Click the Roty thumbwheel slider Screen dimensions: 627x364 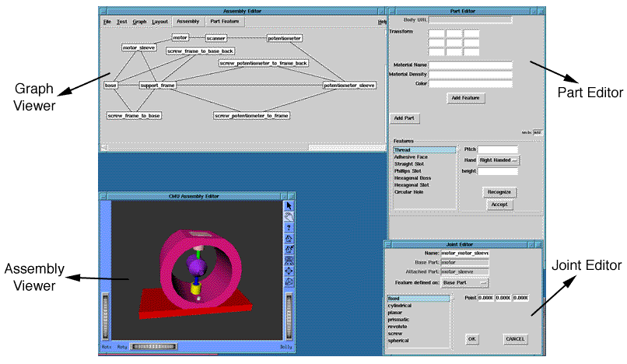click(152, 347)
